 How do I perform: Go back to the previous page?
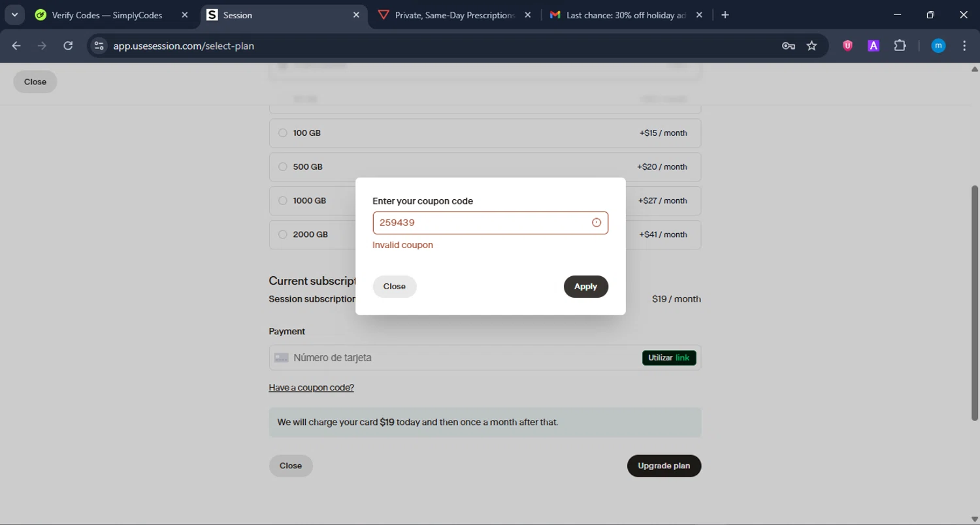coord(16,46)
